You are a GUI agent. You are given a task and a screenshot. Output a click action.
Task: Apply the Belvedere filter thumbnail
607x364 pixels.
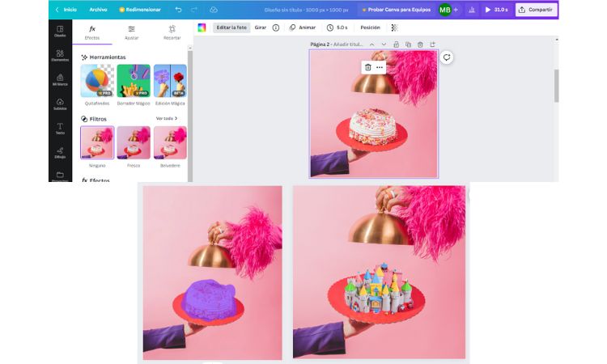(170, 142)
